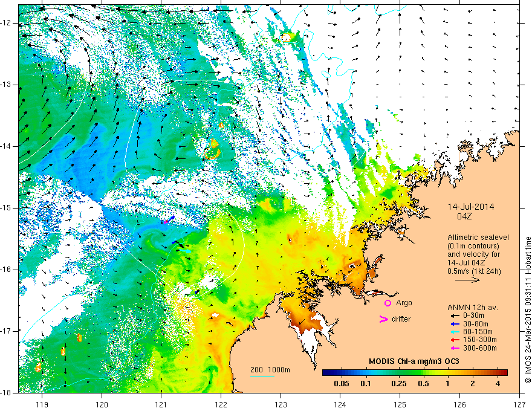Click the 0.05 value on the color bar

[342, 384]
